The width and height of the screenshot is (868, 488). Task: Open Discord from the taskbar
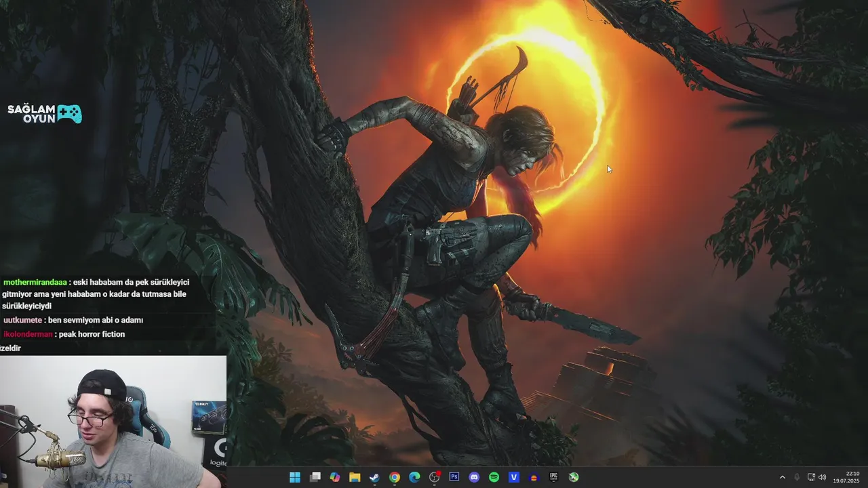coord(474,477)
